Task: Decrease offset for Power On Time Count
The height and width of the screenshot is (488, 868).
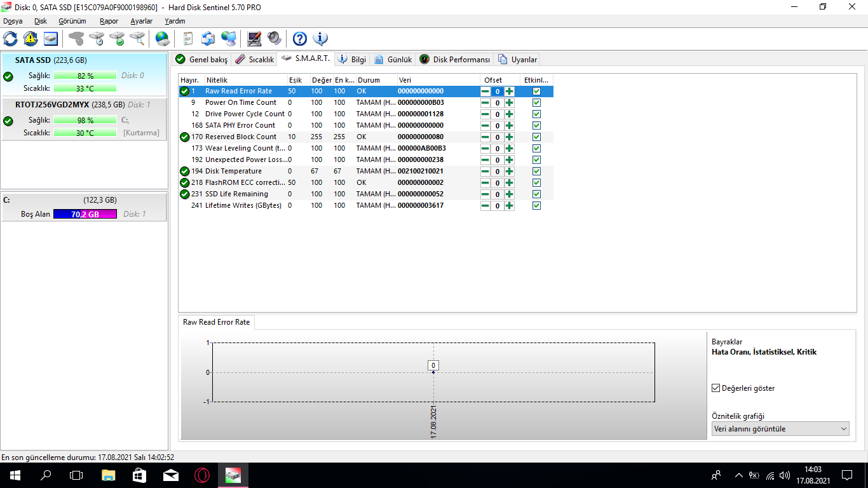Action: click(485, 103)
